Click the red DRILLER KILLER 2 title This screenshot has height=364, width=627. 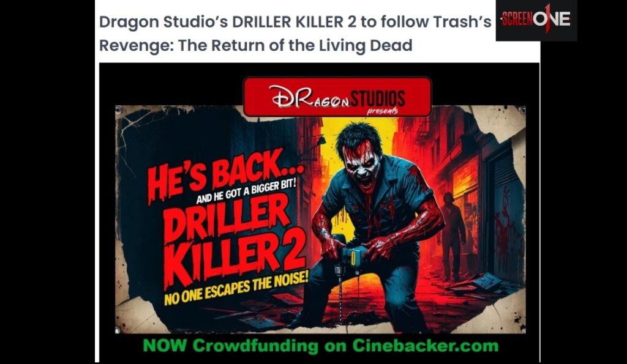(x=234, y=240)
